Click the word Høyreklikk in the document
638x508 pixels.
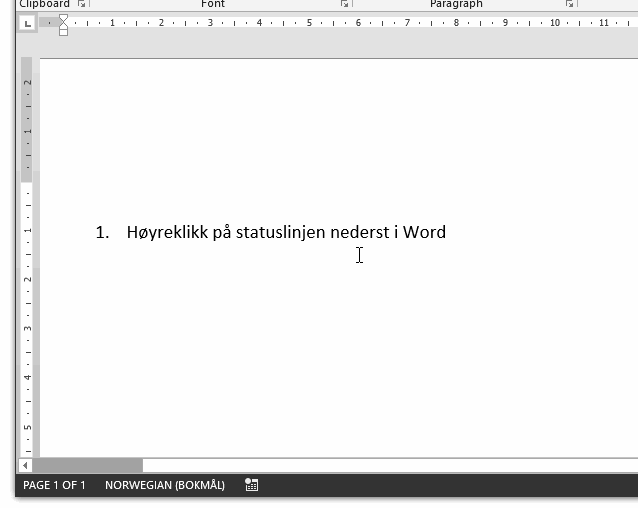[167, 233]
